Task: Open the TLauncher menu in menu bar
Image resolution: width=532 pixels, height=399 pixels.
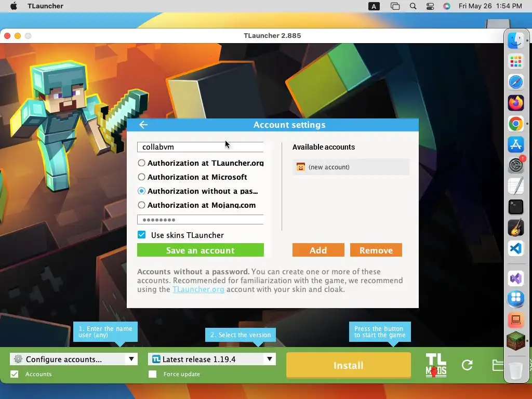Action: tap(46, 6)
